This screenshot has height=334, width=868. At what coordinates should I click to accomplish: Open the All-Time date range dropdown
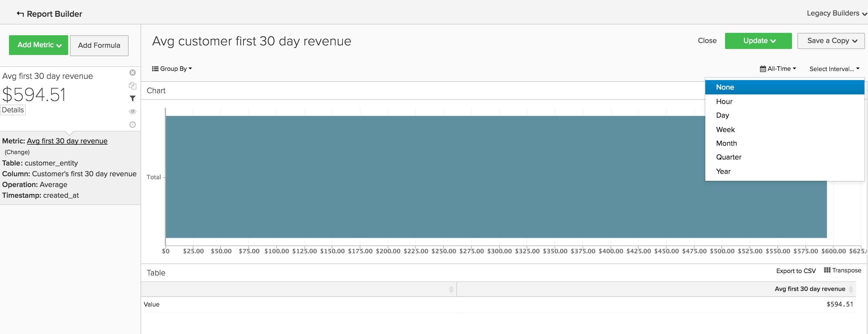(778, 69)
